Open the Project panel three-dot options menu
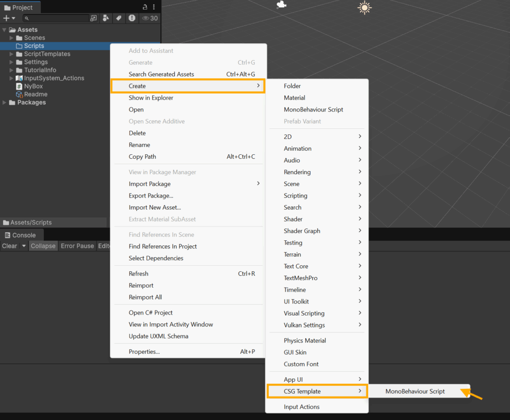The width and height of the screenshot is (510, 420). 154,7
